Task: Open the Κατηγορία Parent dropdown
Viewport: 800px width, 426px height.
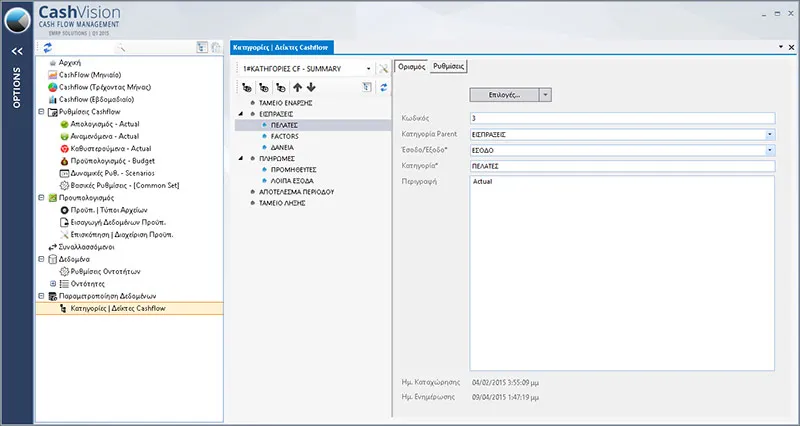Action: (x=769, y=135)
